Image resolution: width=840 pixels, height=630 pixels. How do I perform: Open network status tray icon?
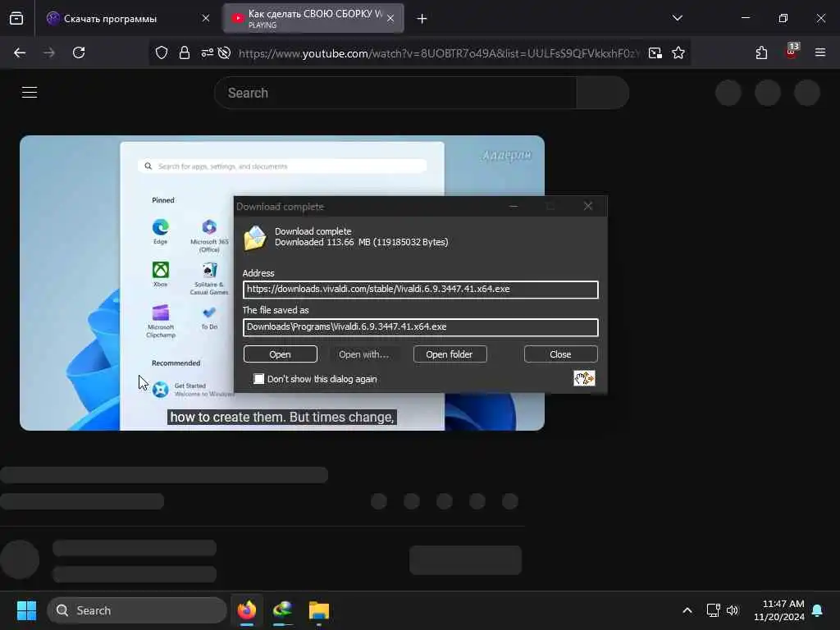713,610
